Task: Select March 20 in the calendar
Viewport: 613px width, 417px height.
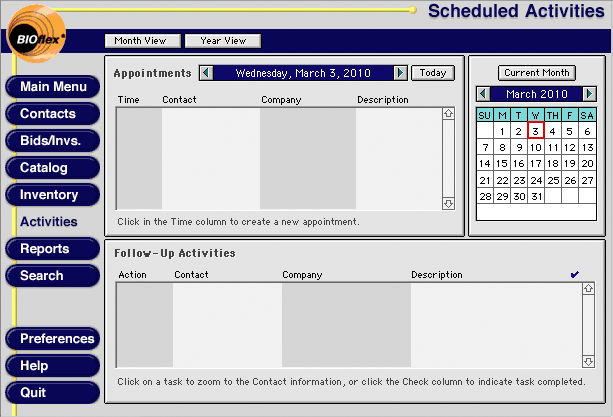Action: tap(587, 163)
